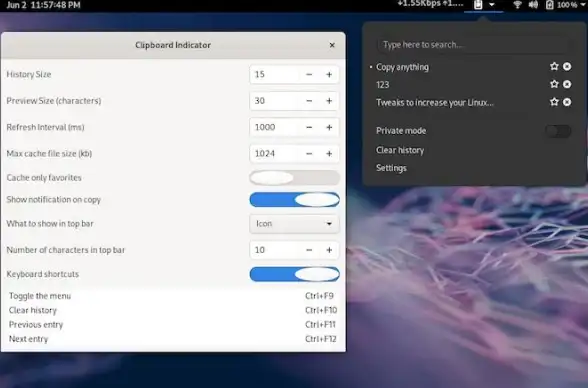588x388 pixels.
Task: Select 'Tweaks to increase your Linux...' item
Action: coord(435,102)
